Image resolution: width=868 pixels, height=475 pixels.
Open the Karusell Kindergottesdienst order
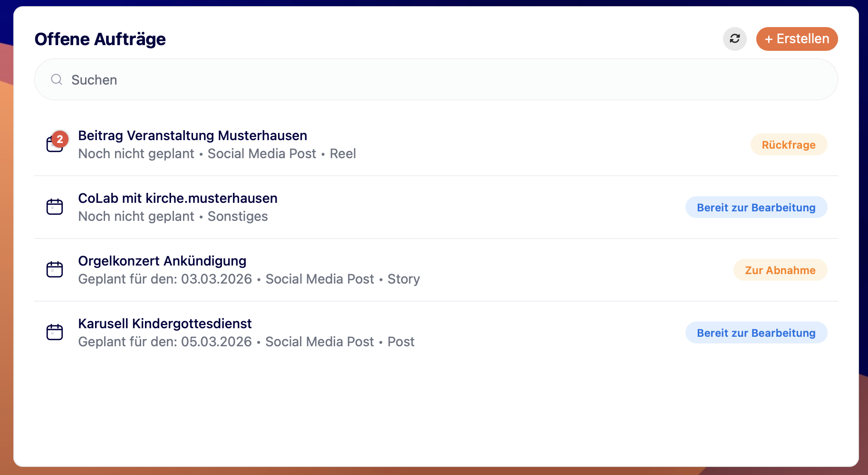[x=164, y=324]
